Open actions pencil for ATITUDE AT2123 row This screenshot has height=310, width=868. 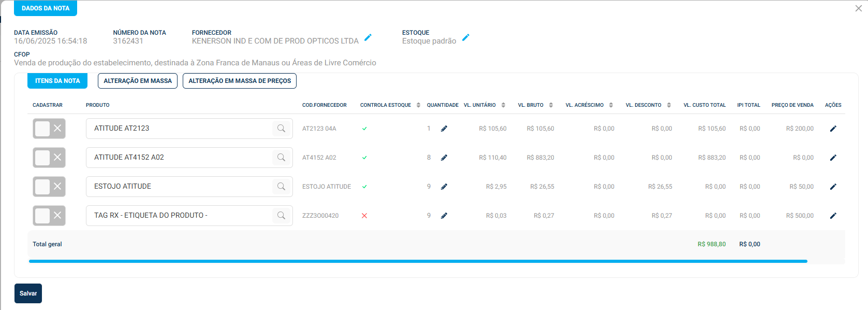point(833,129)
